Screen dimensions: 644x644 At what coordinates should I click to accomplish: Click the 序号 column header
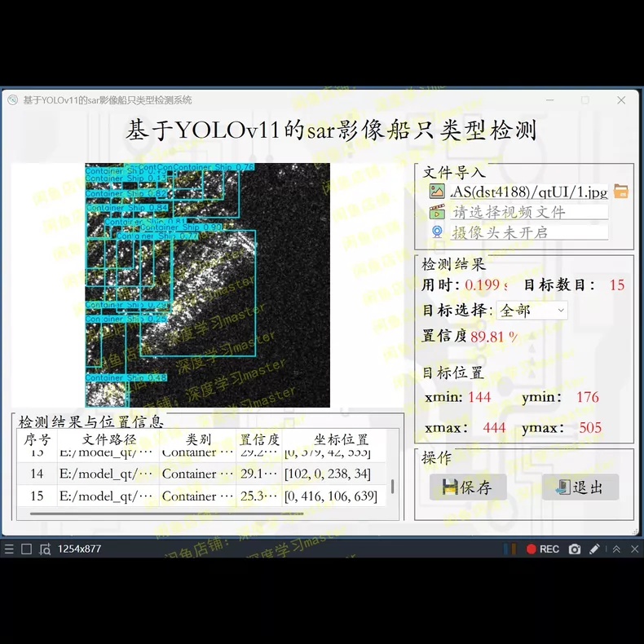point(37,439)
